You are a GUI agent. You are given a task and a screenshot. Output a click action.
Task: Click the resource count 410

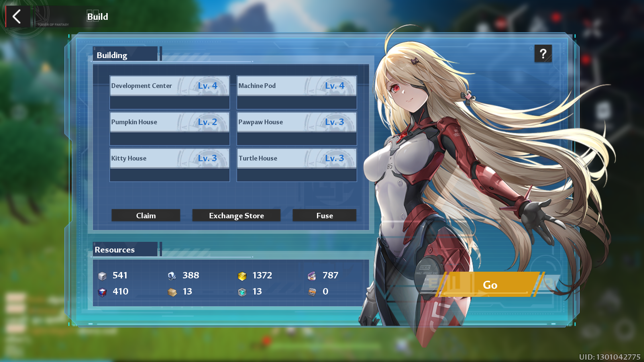point(120,291)
